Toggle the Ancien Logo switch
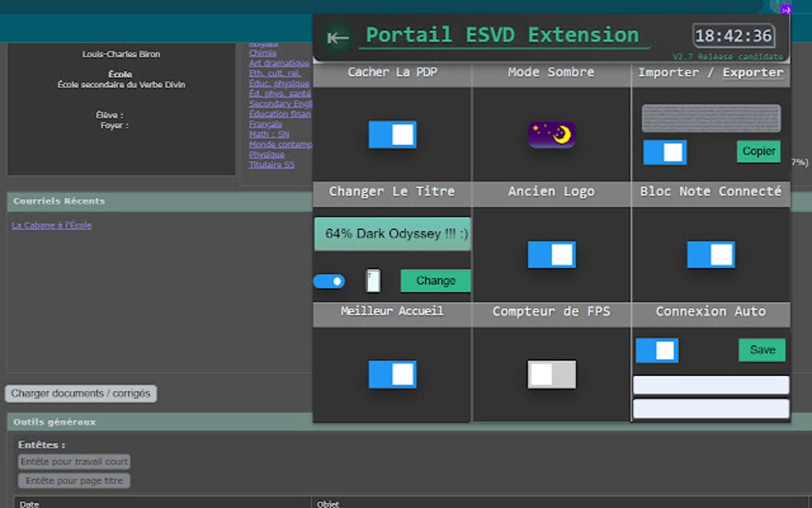The image size is (812, 508). 552,254
